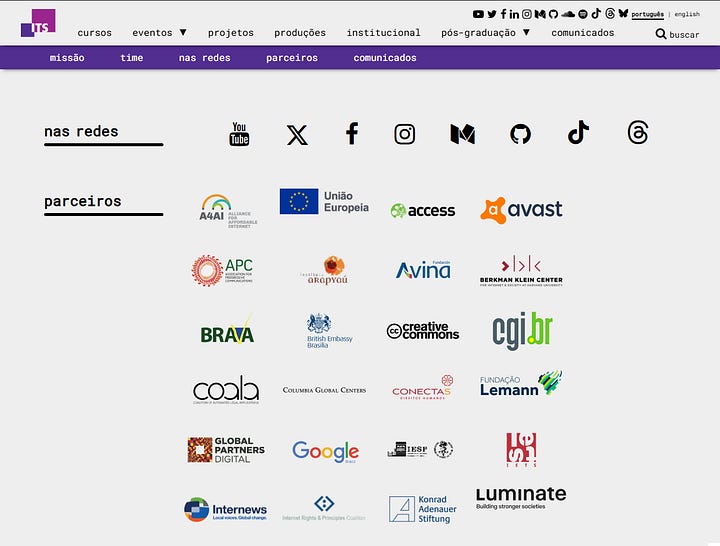The image size is (720, 546).
Task: Open the BRAVA partner logo
Action: coord(227,330)
